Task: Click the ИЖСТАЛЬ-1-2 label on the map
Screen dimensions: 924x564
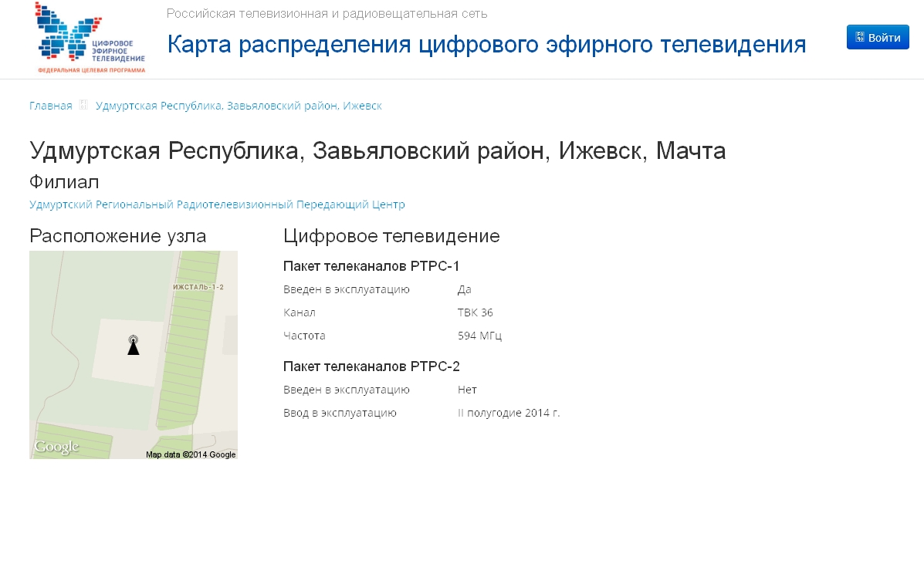Action: (198, 287)
